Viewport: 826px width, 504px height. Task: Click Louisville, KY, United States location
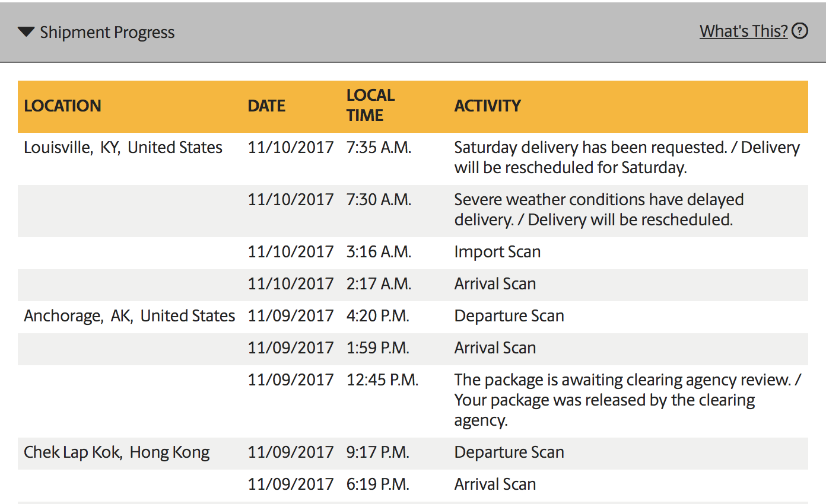pos(123,147)
